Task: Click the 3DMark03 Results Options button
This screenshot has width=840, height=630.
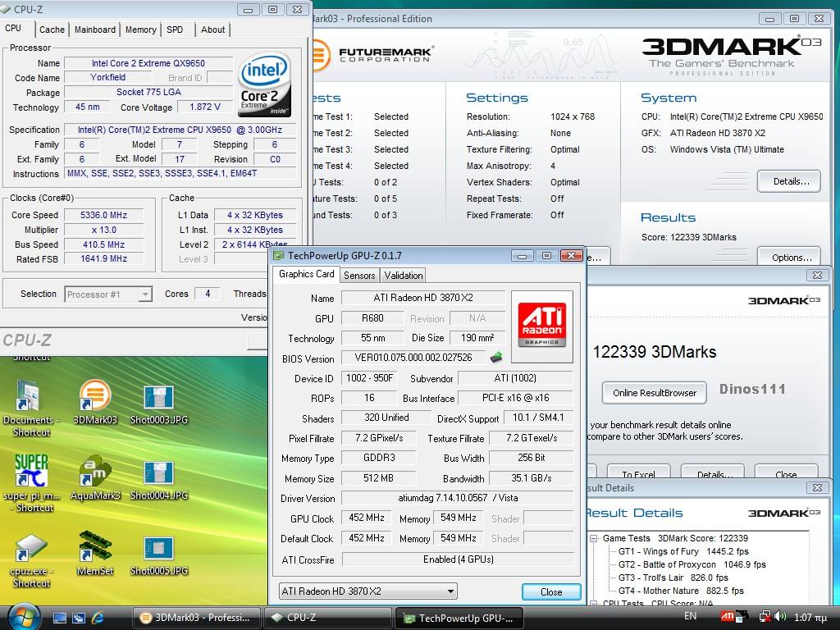Action: 788,256
